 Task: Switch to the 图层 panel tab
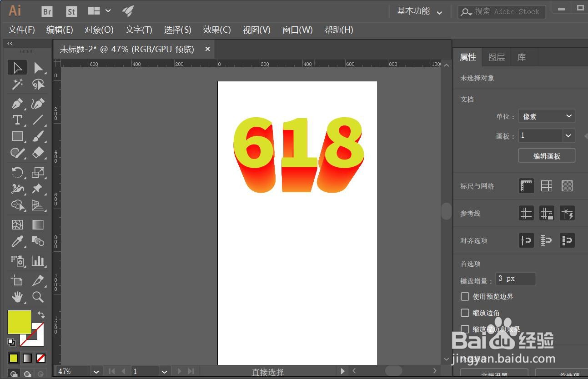point(497,57)
